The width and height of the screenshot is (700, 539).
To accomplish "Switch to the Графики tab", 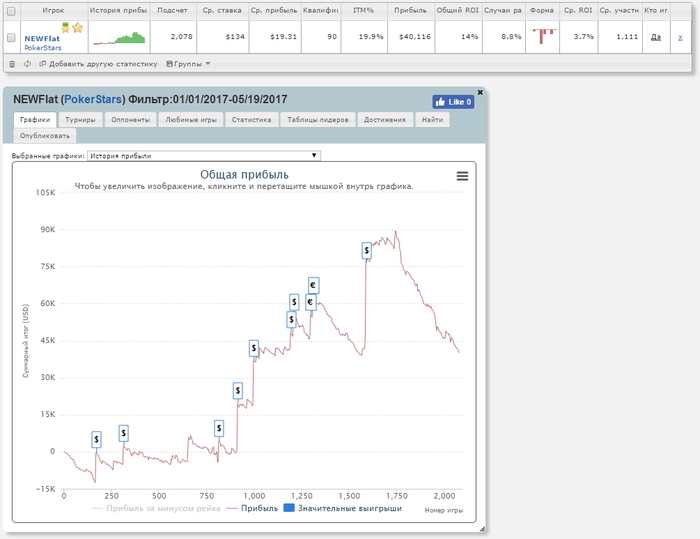I will [x=35, y=120].
